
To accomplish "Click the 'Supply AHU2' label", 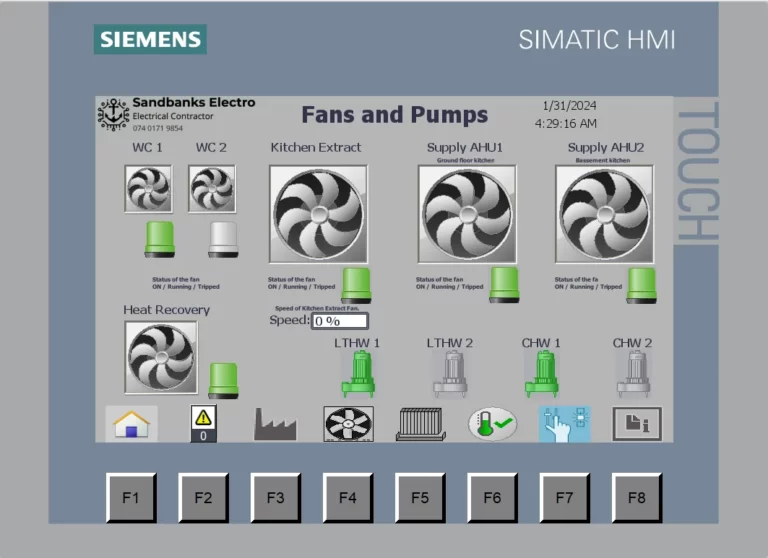I will pos(606,147).
